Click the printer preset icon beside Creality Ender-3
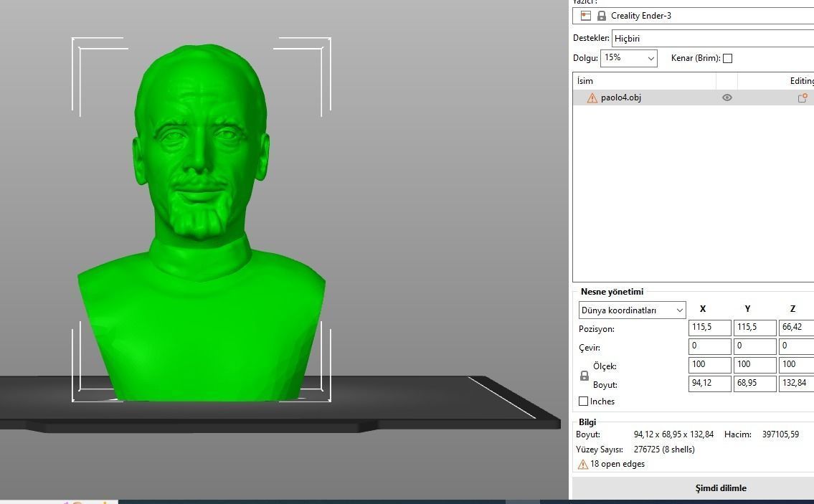 click(586, 16)
